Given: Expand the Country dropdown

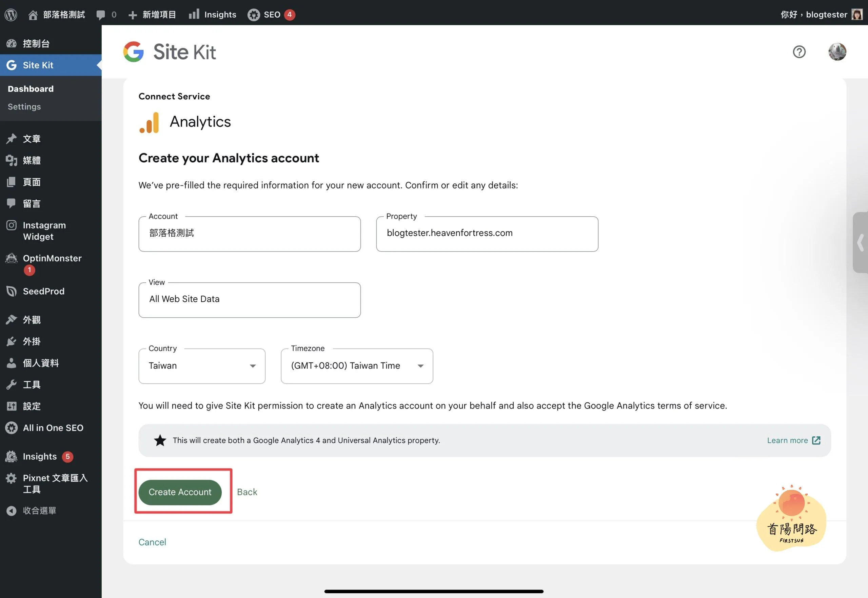Looking at the screenshot, I should (x=202, y=366).
